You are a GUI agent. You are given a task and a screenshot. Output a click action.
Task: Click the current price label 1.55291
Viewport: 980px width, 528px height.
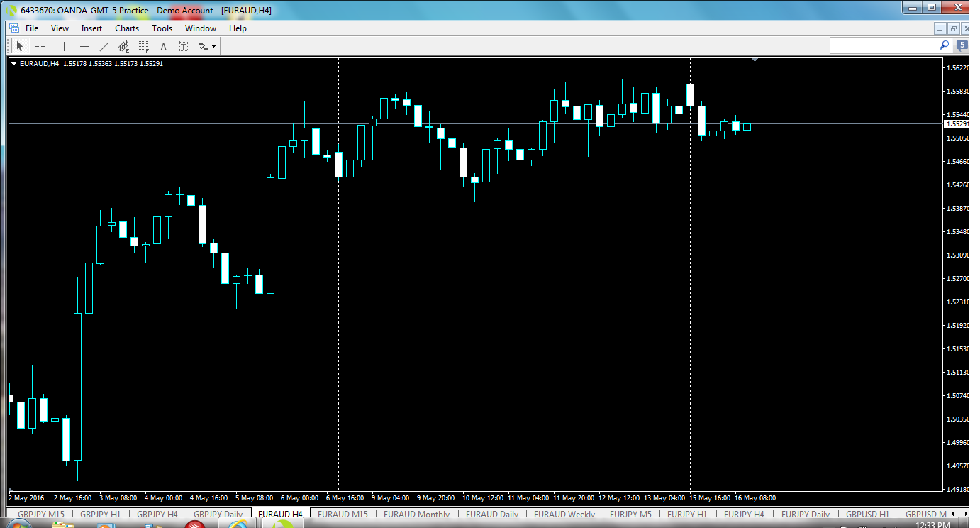tap(957, 123)
